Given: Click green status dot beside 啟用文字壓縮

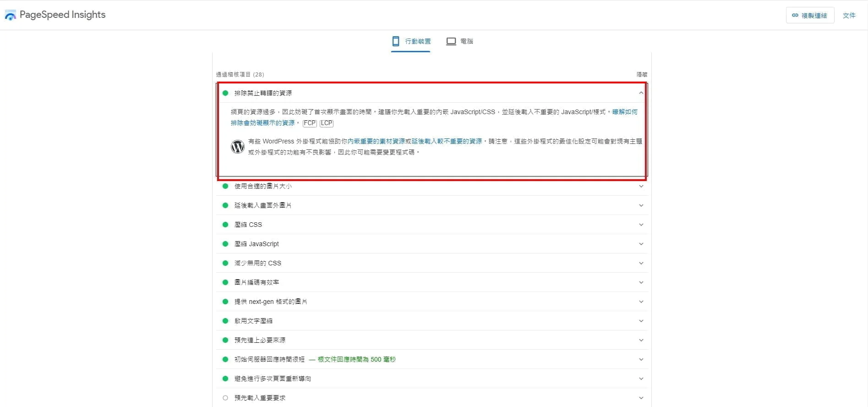Looking at the screenshot, I should [x=225, y=321].
